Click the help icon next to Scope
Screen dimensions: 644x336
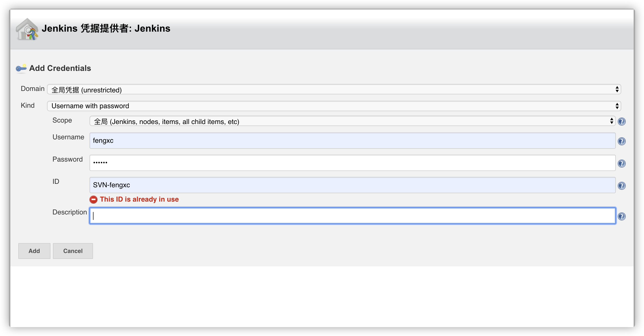point(621,121)
